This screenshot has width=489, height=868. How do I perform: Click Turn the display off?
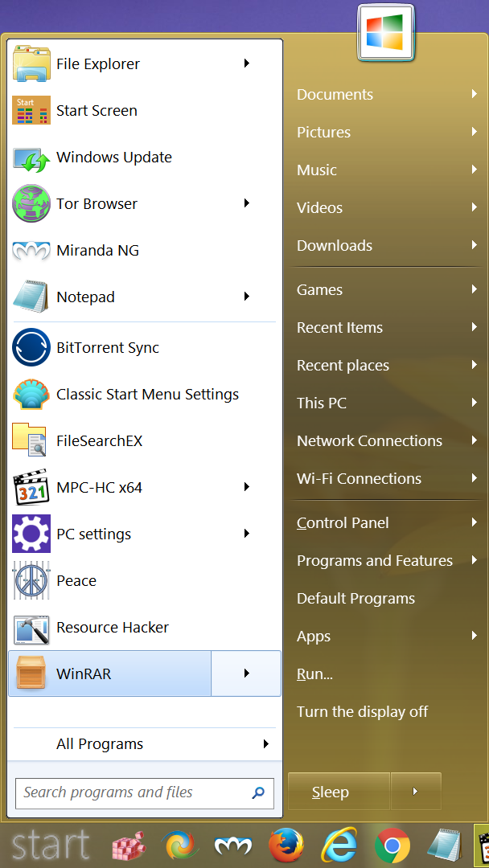[x=362, y=712]
